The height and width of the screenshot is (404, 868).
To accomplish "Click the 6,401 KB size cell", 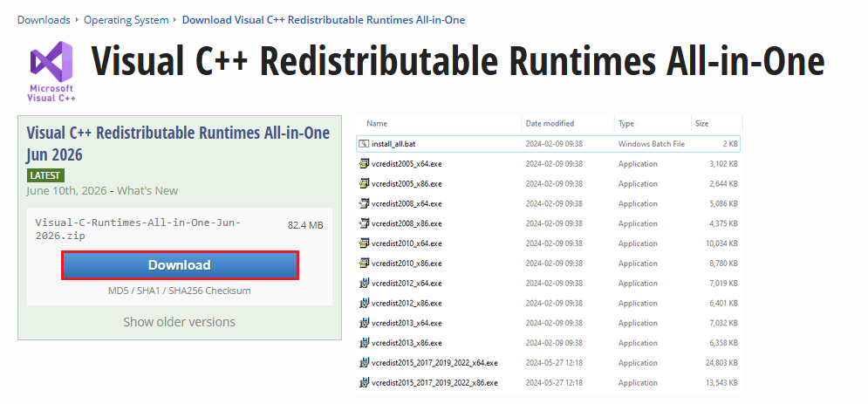I will click(x=723, y=304).
